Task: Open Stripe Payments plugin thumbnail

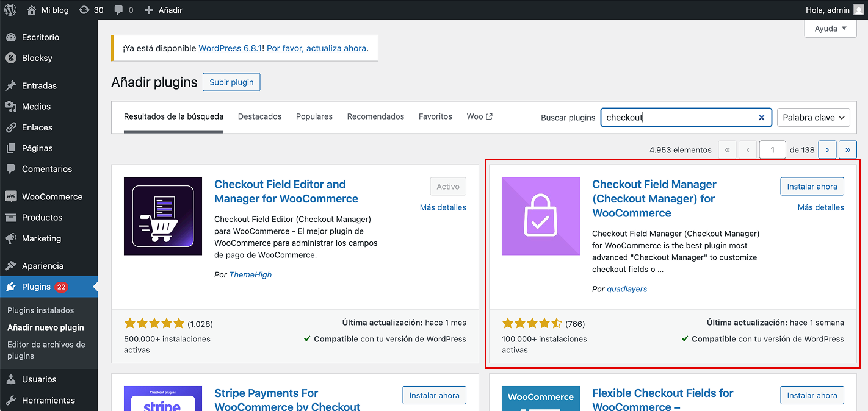Action: [x=163, y=398]
